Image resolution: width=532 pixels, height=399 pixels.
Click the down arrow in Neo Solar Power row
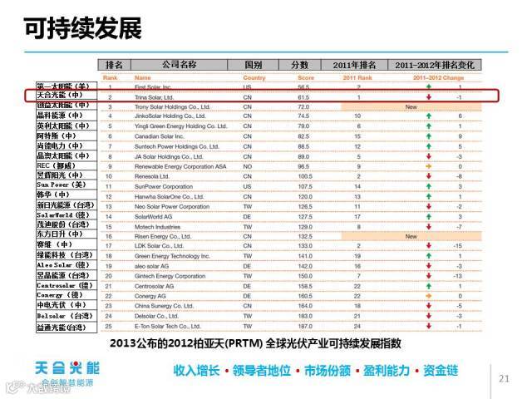click(429, 207)
